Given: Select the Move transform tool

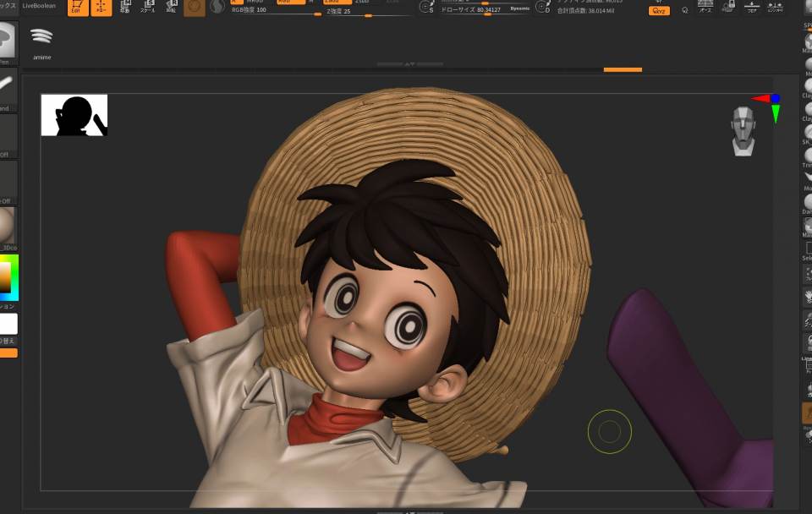Looking at the screenshot, I should pyautogui.click(x=125, y=8).
